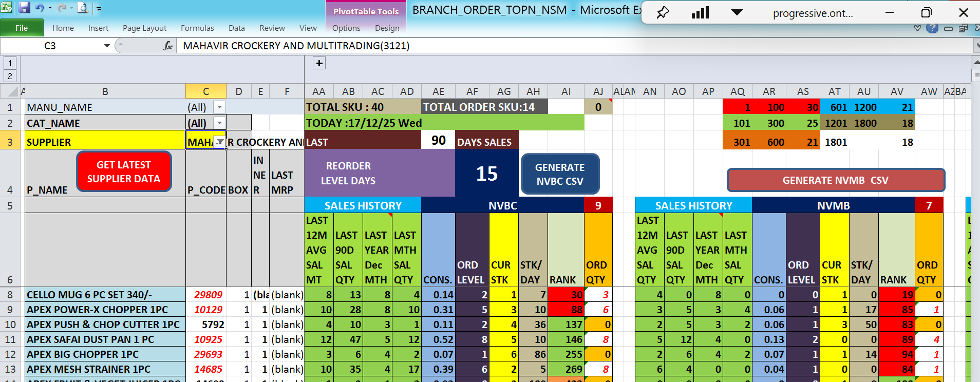980x382 pixels.
Task: Select the Select All corner button
Action: (x=10, y=91)
